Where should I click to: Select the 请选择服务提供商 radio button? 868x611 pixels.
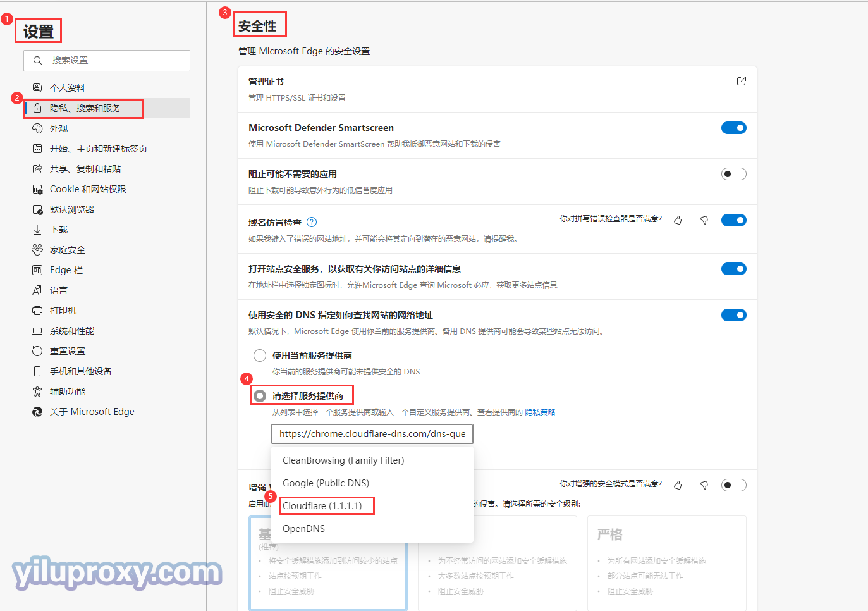[260, 396]
